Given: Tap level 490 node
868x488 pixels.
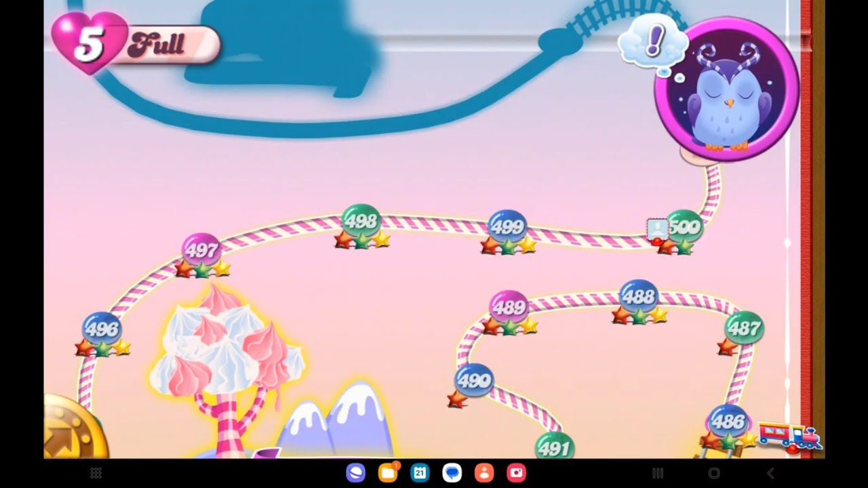Looking at the screenshot, I should pos(473,380).
